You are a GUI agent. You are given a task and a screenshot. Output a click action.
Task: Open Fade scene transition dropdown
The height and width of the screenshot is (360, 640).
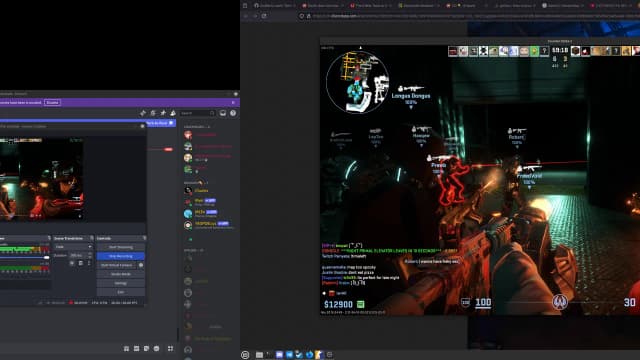tap(73, 247)
